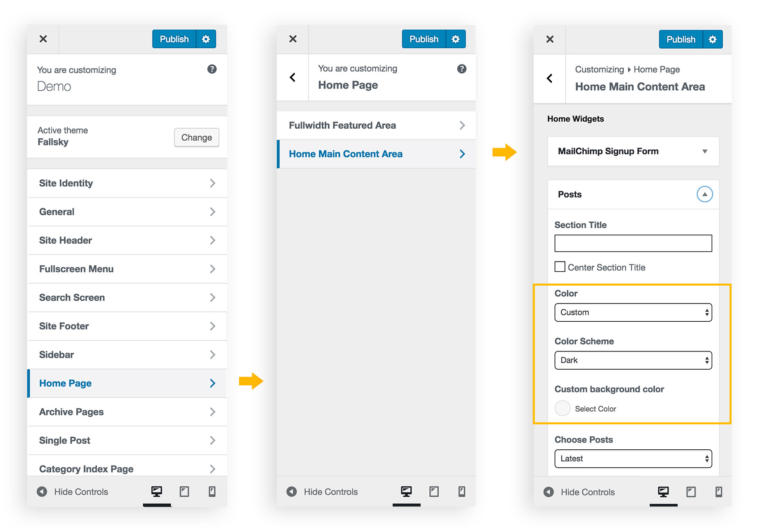Open the Fullwidth Featured Area section
771x532 pixels.
click(376, 125)
